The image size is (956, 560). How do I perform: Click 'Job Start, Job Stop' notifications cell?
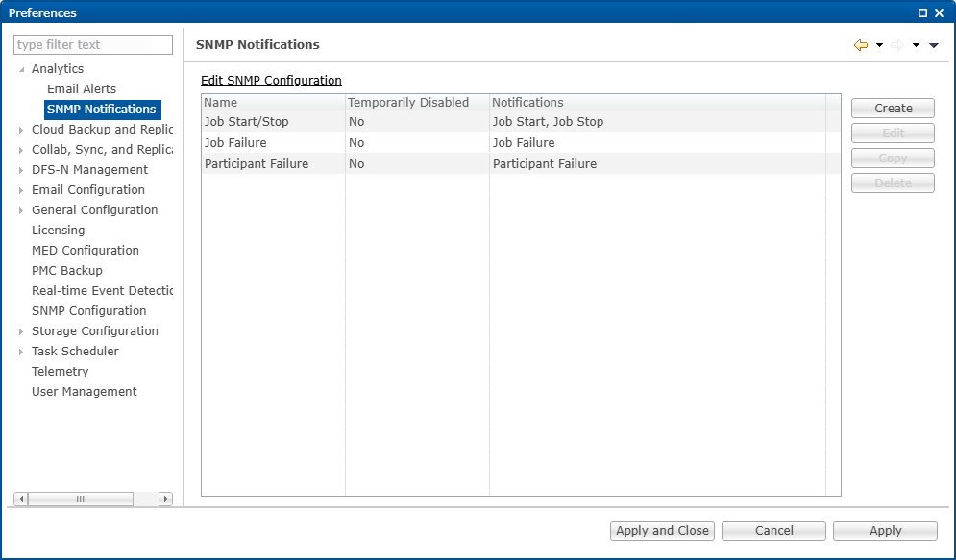point(548,121)
